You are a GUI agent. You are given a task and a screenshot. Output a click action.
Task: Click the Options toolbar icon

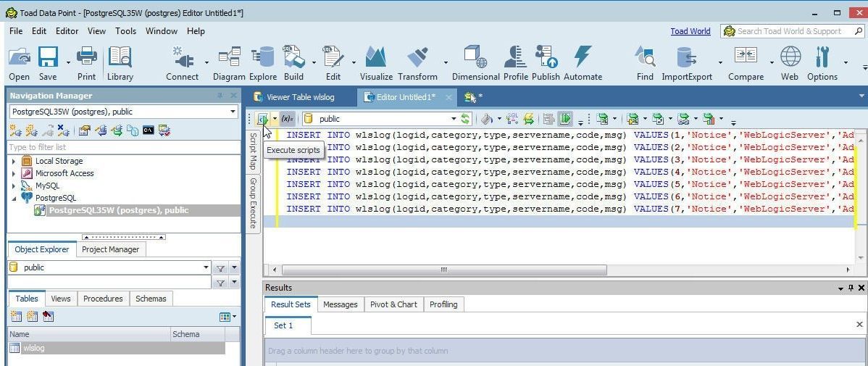pyautogui.click(x=822, y=64)
